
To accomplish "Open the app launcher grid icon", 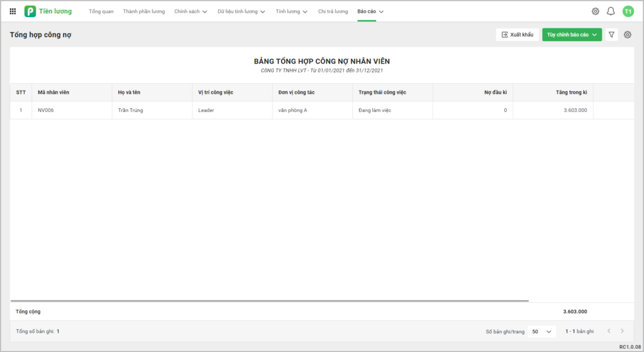I will click(x=13, y=11).
